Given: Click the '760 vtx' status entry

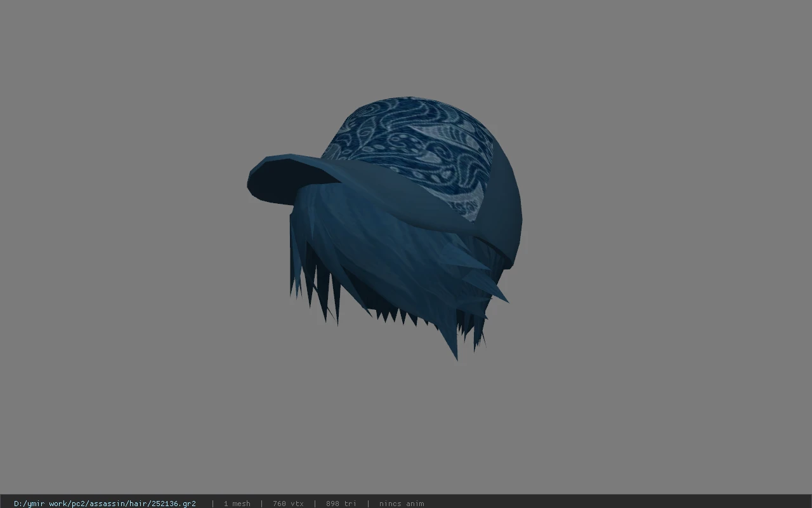Looking at the screenshot, I should coord(288,504).
